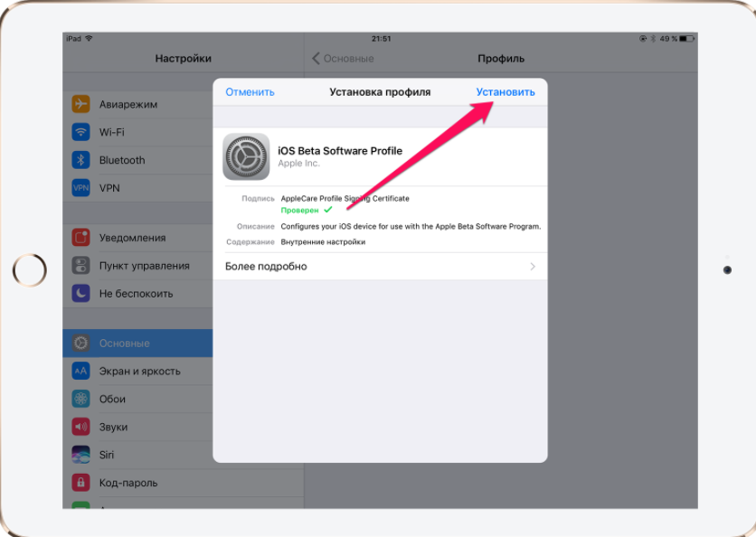Tap the Внутренние настройки content value
The image size is (756, 537).
(x=323, y=242)
